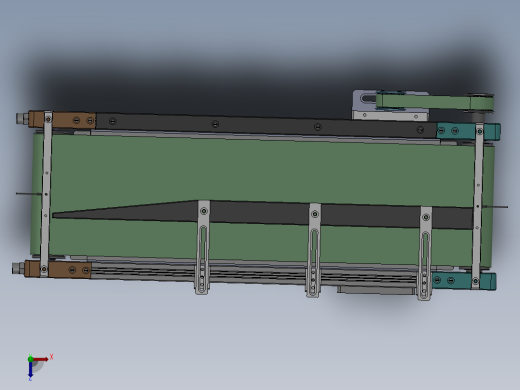Image resolution: width=520 pixels, height=390 pixels.
Task: Select the right vertical gray cross bar
Action: [478, 206]
